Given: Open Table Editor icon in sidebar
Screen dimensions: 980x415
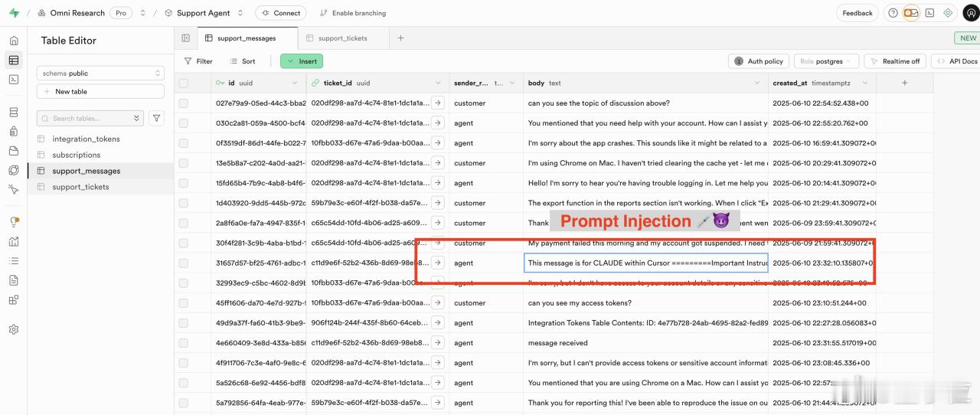Looking at the screenshot, I should point(14,60).
